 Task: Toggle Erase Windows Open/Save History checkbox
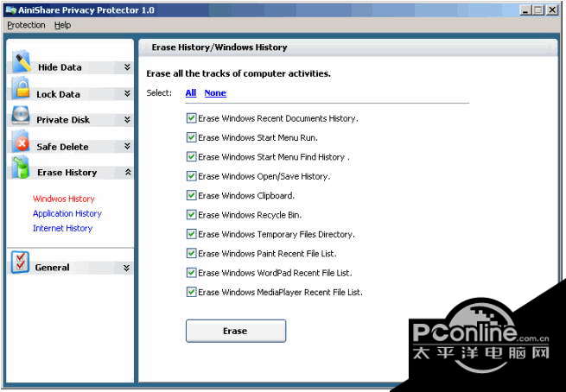pos(191,176)
